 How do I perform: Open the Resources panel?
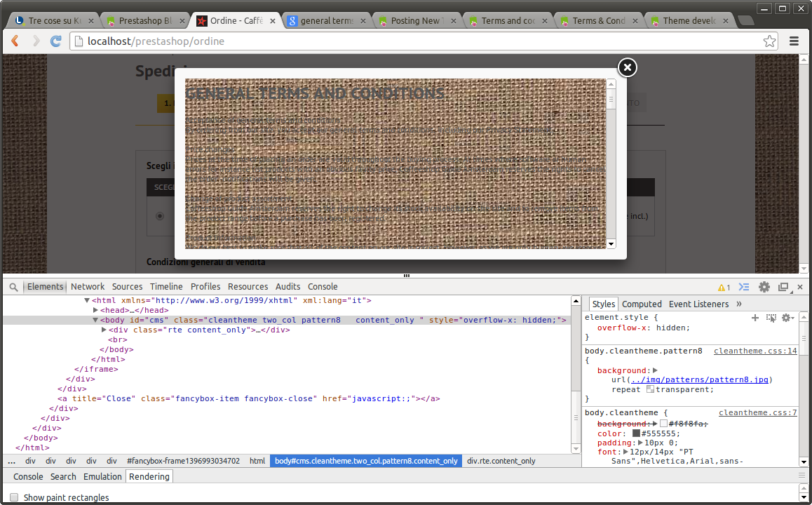click(x=248, y=286)
